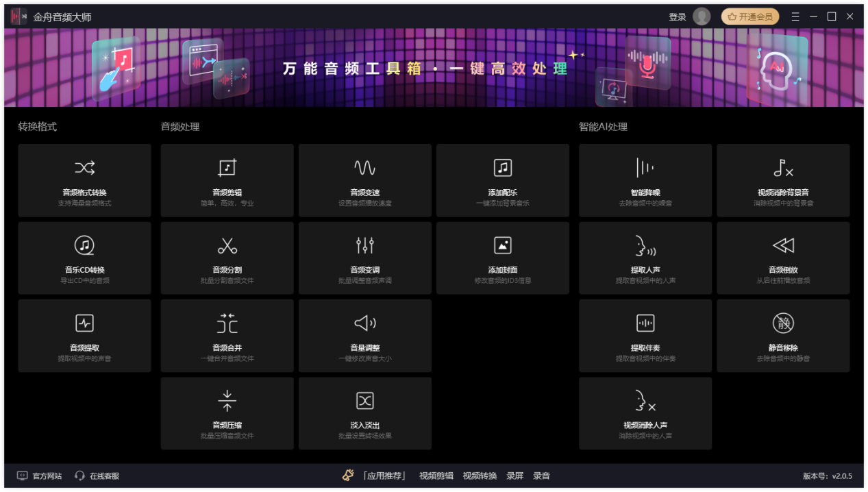868x492 pixels.
Task: Click the 提取人声 voice profile icon
Action: pyautogui.click(x=645, y=245)
